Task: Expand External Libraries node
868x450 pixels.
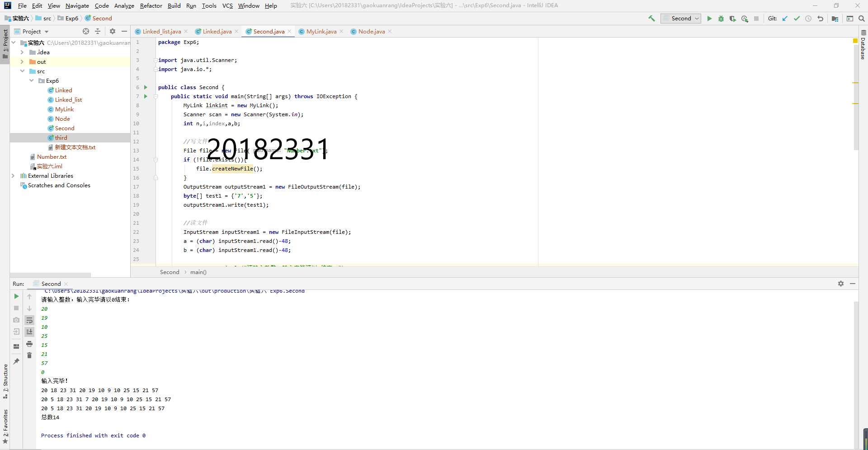Action: click(x=13, y=175)
